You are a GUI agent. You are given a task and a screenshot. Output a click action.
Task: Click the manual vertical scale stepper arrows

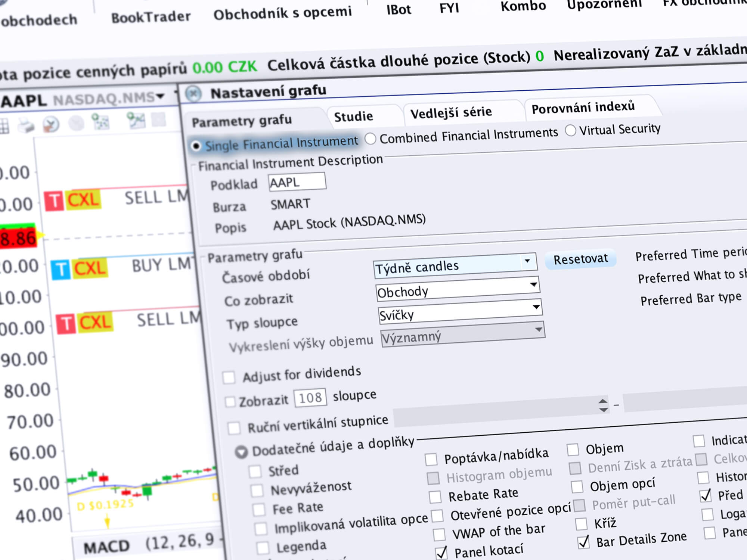[603, 405]
